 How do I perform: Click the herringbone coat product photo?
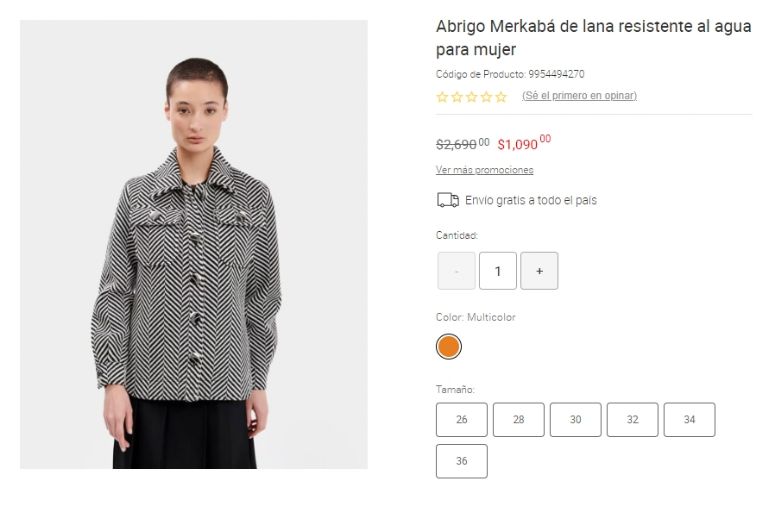pos(194,244)
